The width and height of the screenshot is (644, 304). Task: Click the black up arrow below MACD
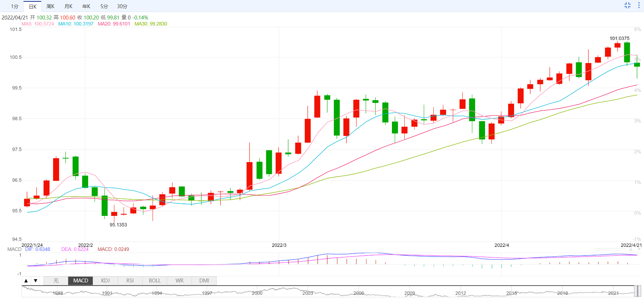point(26,281)
